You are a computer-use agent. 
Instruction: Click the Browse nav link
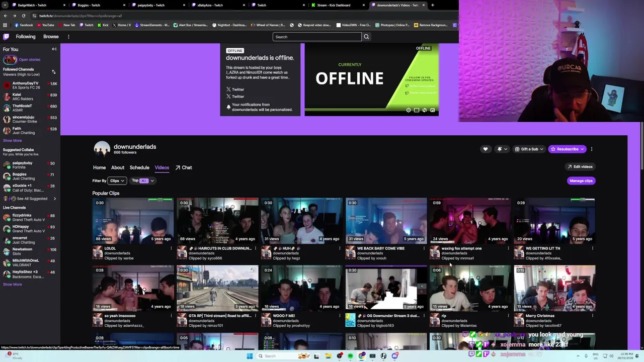(51, 37)
